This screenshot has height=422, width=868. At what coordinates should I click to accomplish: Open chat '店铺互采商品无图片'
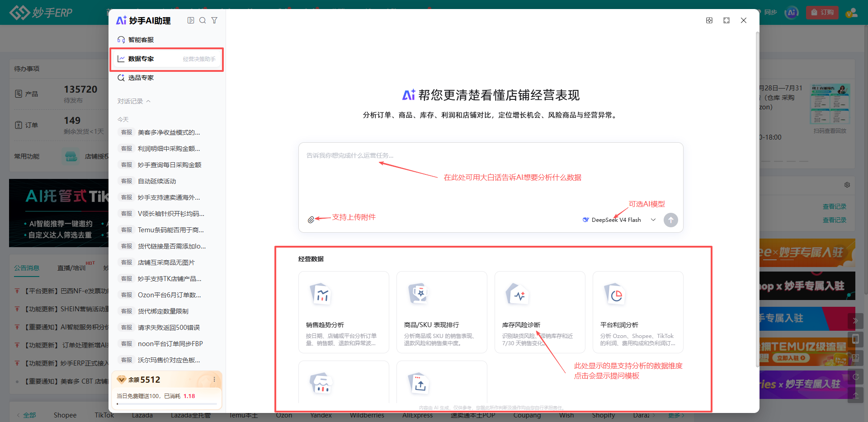click(x=166, y=263)
